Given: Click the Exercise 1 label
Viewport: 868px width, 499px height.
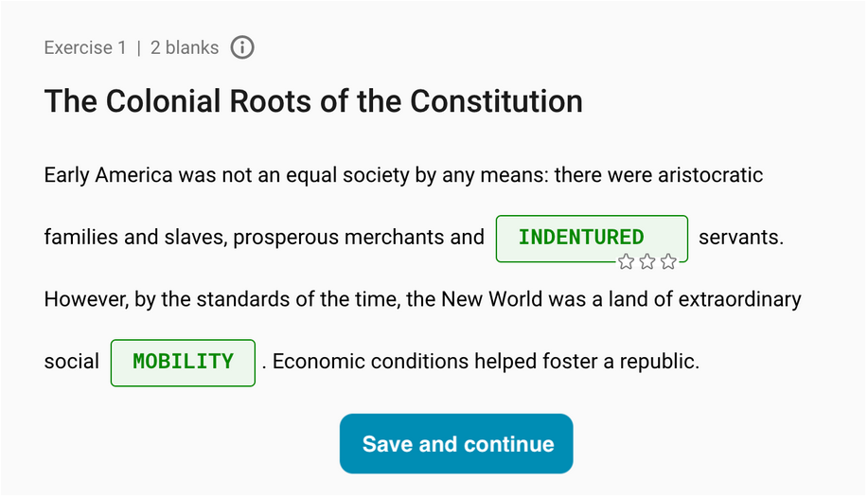Looking at the screenshot, I should (85, 47).
